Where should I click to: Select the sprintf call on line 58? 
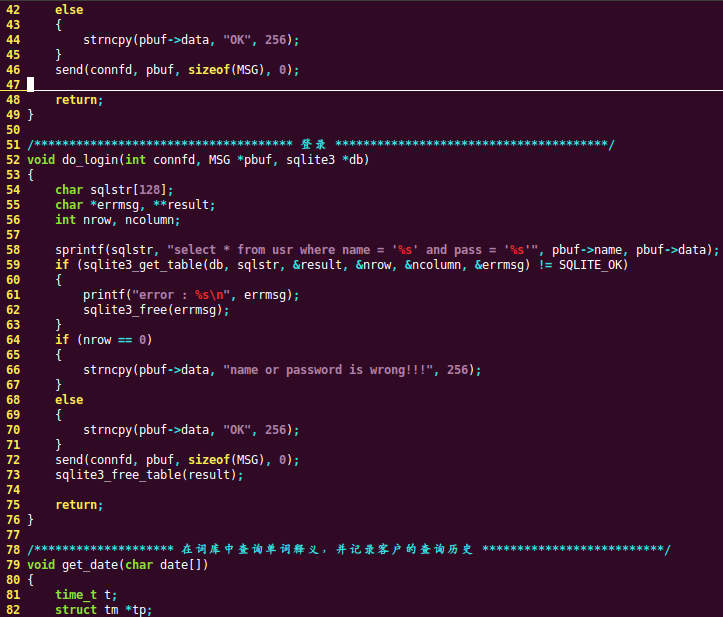pos(387,250)
